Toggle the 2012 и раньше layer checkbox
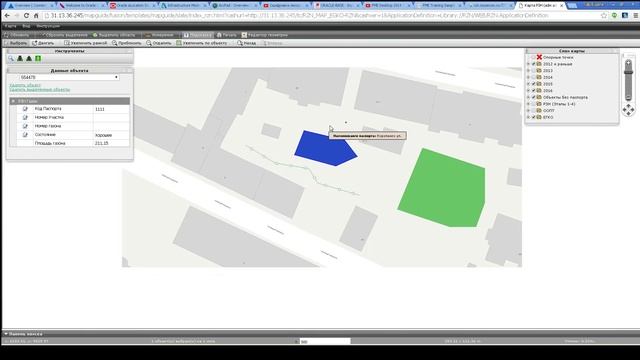The image size is (640, 360). click(533, 64)
